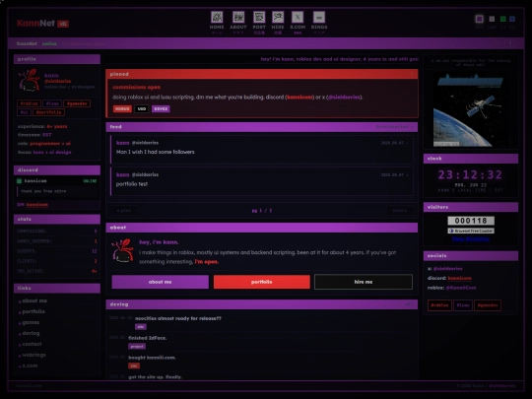Click the 23:12:32 clock display
The image size is (532, 399).
click(x=471, y=174)
